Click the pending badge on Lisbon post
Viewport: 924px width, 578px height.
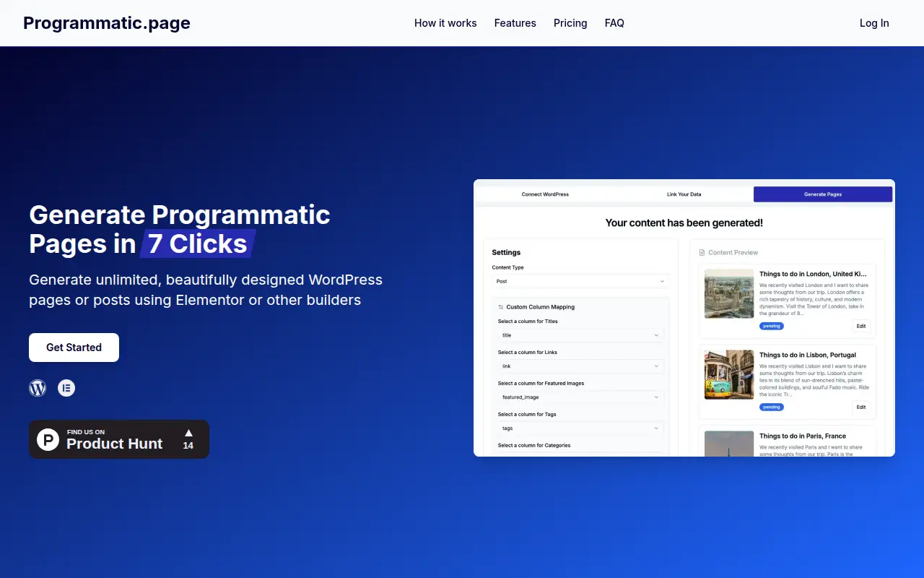tap(772, 407)
